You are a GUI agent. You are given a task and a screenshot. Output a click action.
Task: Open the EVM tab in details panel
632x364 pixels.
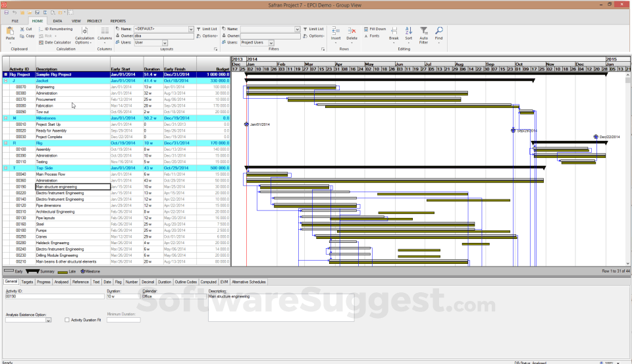[x=224, y=282]
